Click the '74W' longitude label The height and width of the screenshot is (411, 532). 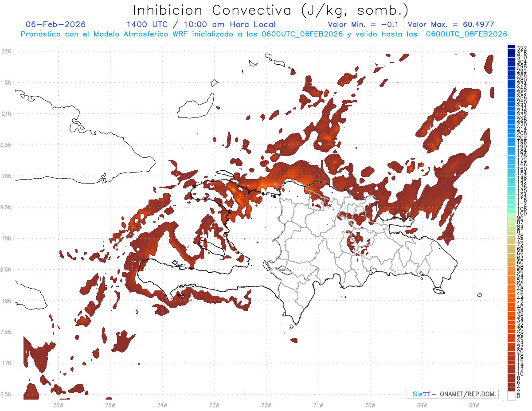click(x=162, y=404)
